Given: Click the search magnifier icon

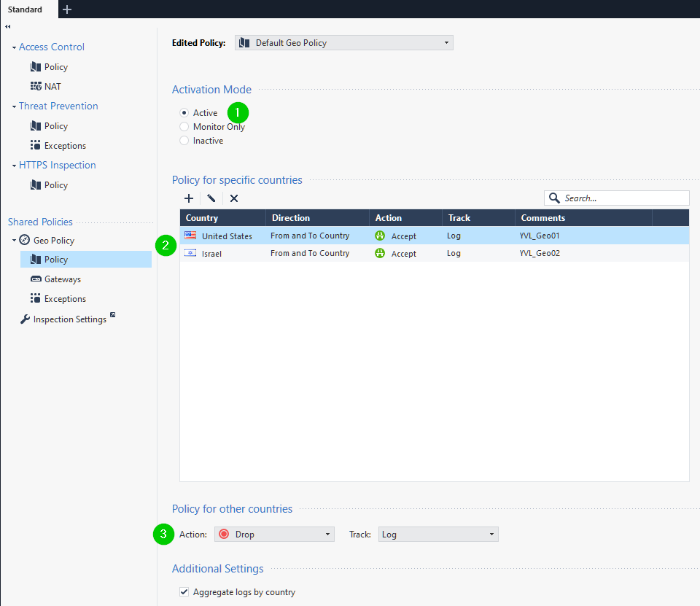Looking at the screenshot, I should coord(554,198).
